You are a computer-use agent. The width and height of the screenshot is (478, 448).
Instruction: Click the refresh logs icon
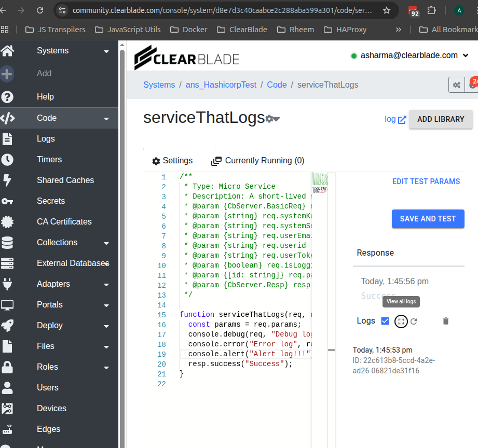click(x=414, y=321)
